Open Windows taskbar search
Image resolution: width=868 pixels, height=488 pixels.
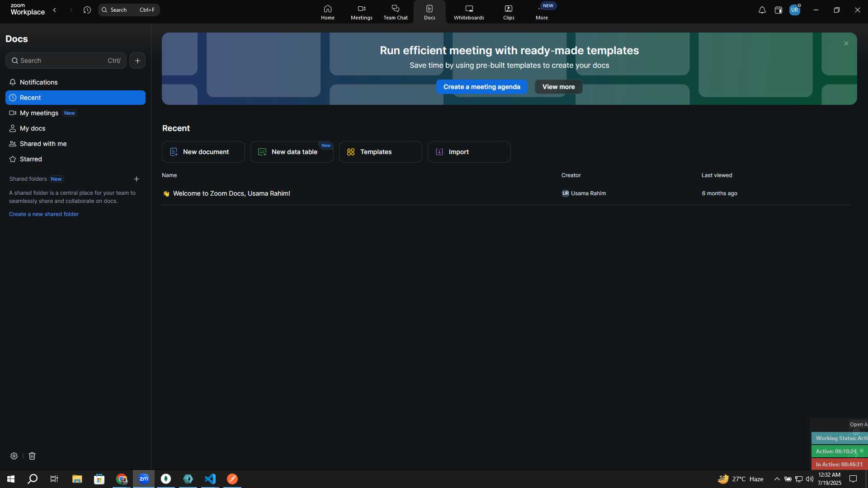coord(33,479)
